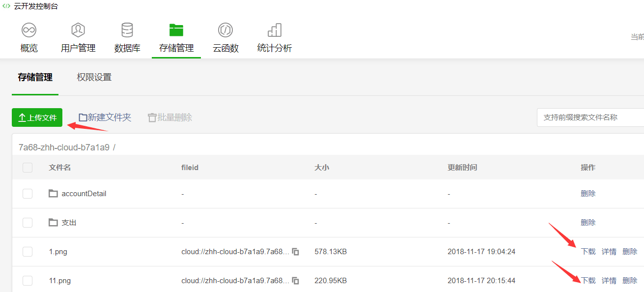
Task: Open the 存储管理 storage folder icon
Action: [176, 30]
